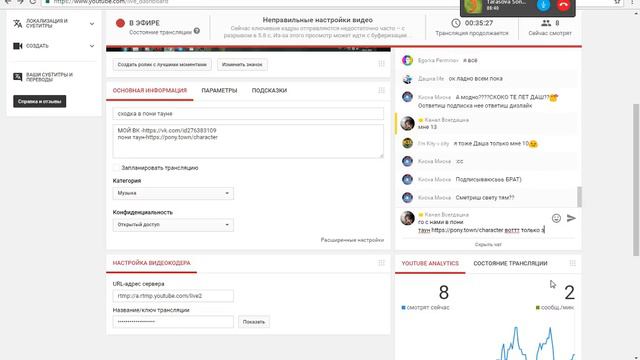Click the browser address bar
The width and height of the screenshot is (640, 360).
tap(327, 2)
